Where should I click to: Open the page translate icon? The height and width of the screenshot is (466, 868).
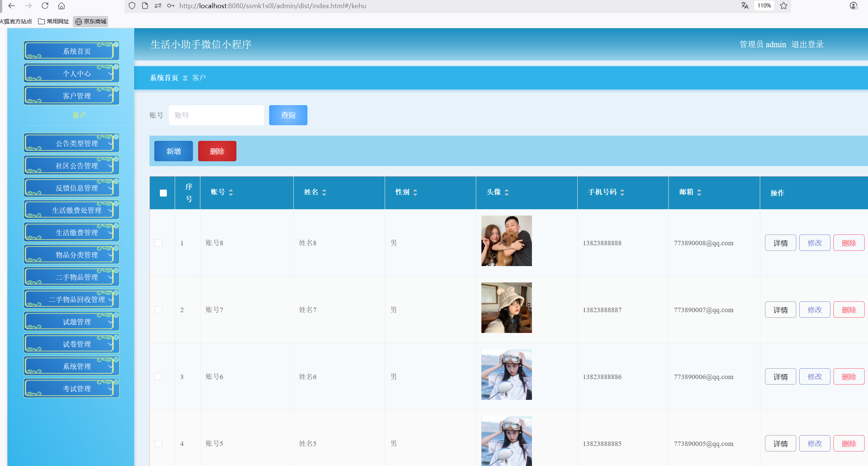click(745, 6)
